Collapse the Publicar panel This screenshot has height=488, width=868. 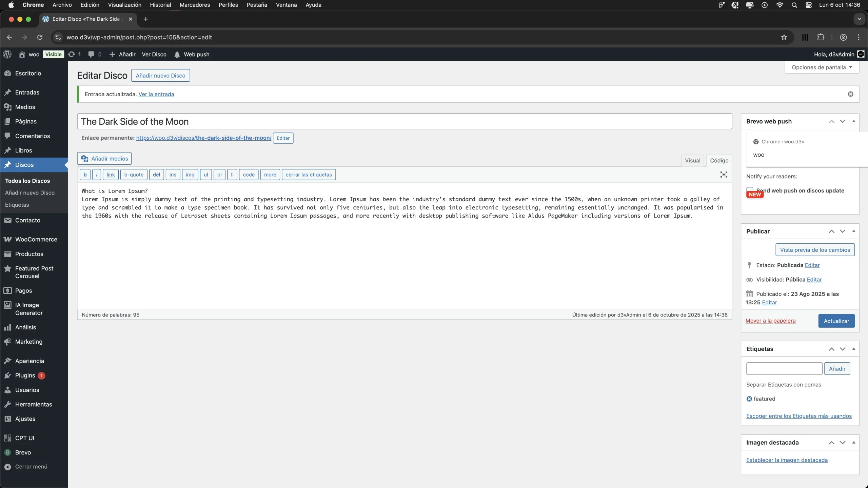tap(854, 231)
